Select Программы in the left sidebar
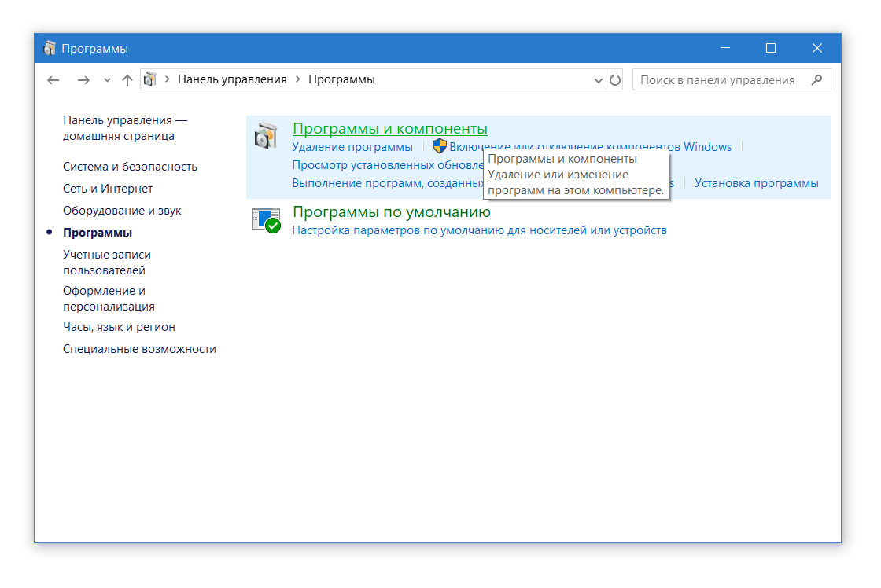The width and height of the screenshot is (881, 588). tap(98, 233)
